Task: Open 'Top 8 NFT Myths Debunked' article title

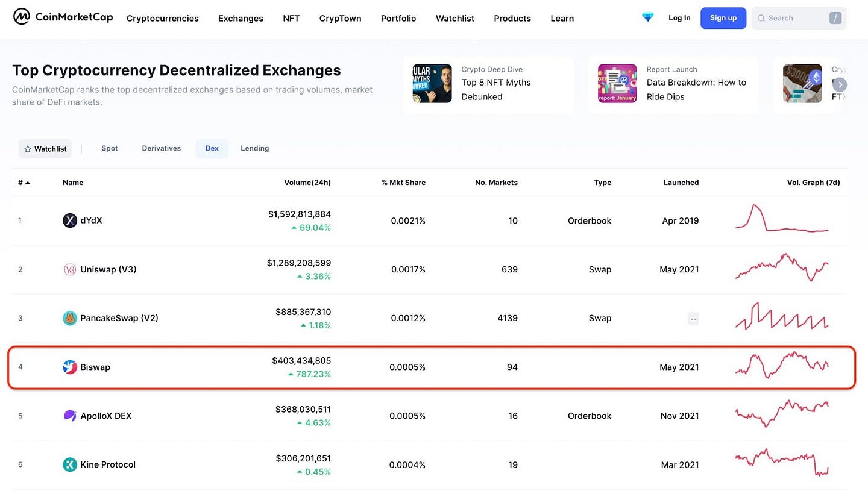Action: point(496,90)
